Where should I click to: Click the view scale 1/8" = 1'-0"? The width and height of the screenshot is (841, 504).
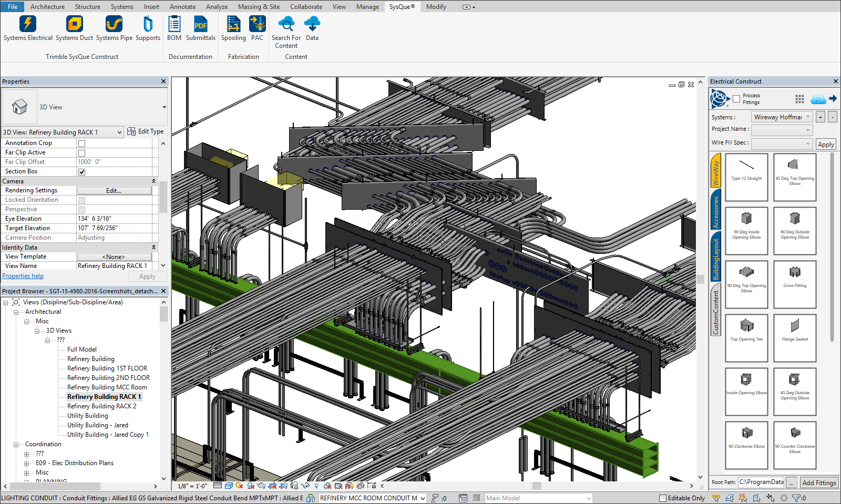192,486
